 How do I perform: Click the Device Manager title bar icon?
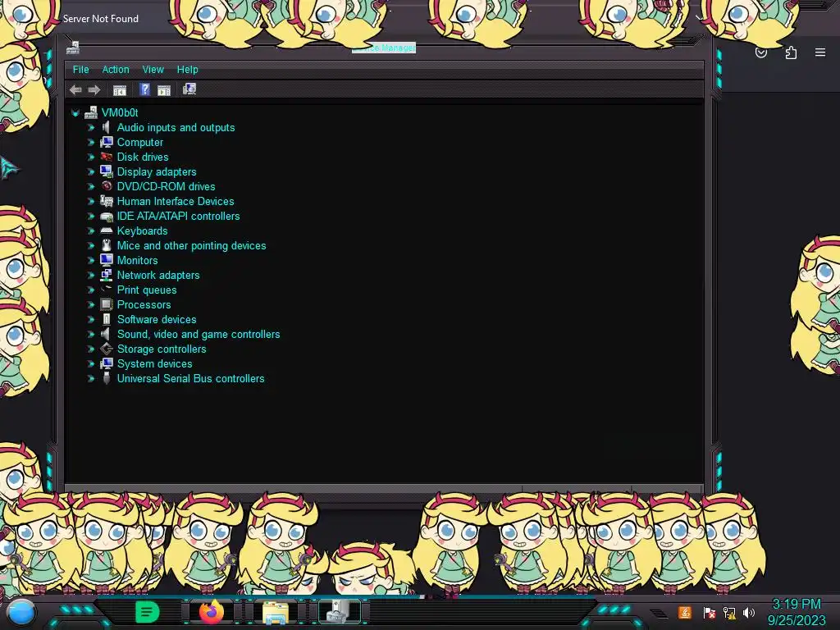click(73, 48)
